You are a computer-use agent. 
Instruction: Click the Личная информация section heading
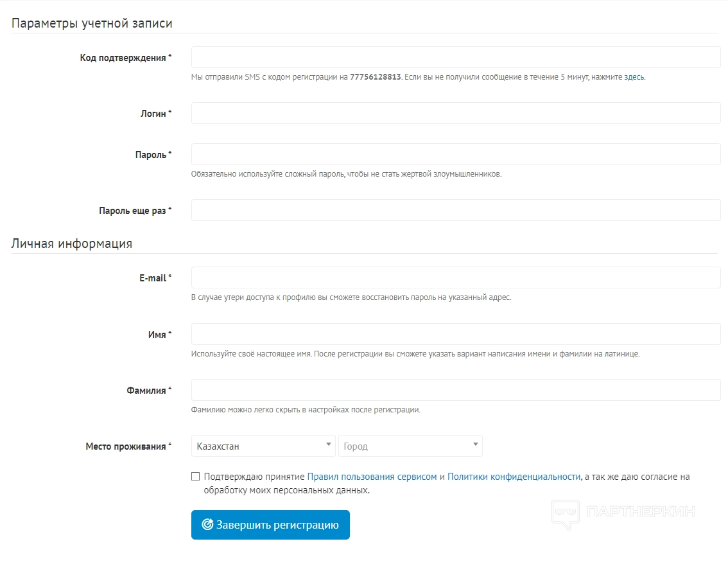[72, 244]
